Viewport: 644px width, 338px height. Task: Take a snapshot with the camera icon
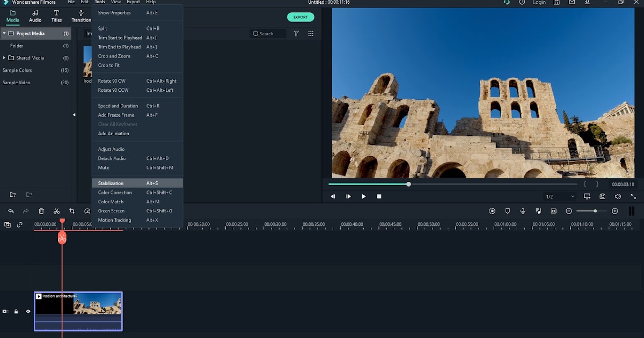(x=602, y=196)
